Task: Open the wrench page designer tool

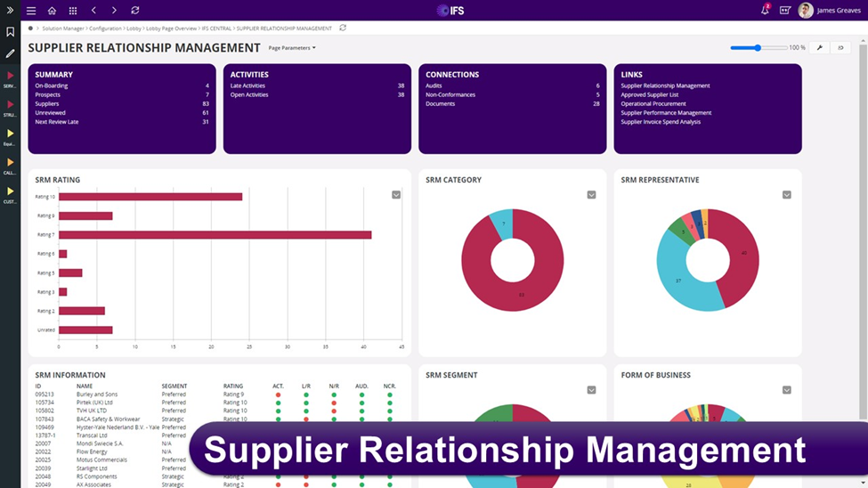Action: pos(820,48)
